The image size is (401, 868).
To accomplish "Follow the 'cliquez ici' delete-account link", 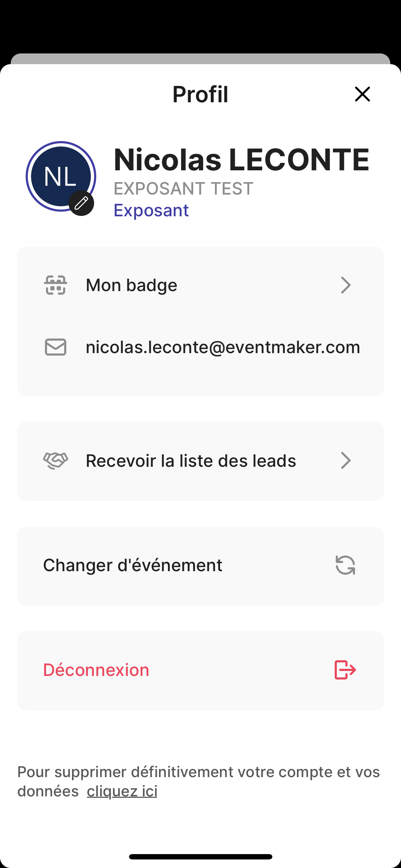I will (x=122, y=791).
